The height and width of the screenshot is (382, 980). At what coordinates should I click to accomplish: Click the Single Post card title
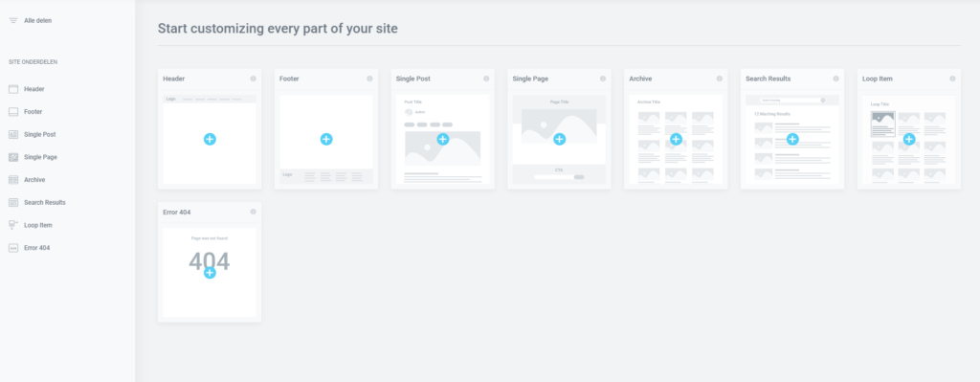(x=413, y=79)
